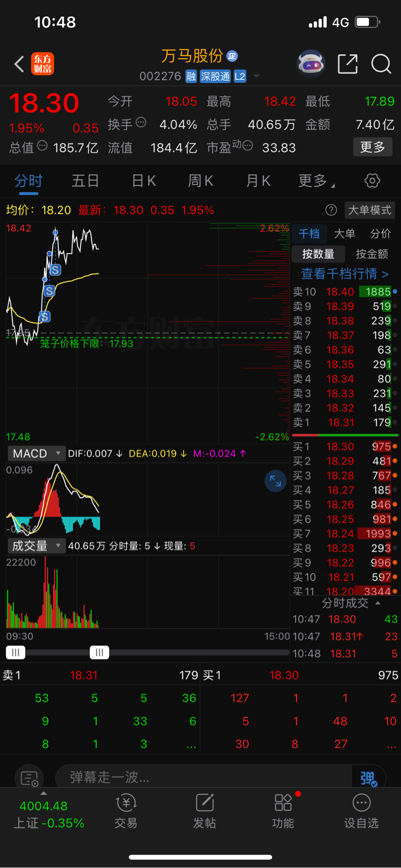Screen dimensions: 401x868
Task: Open the 交易 trade icon
Action: (x=126, y=812)
